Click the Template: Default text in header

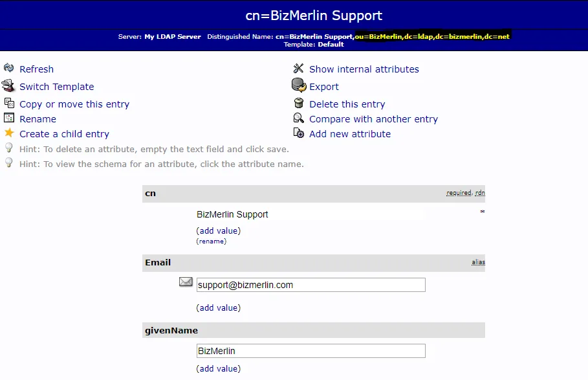[314, 45]
